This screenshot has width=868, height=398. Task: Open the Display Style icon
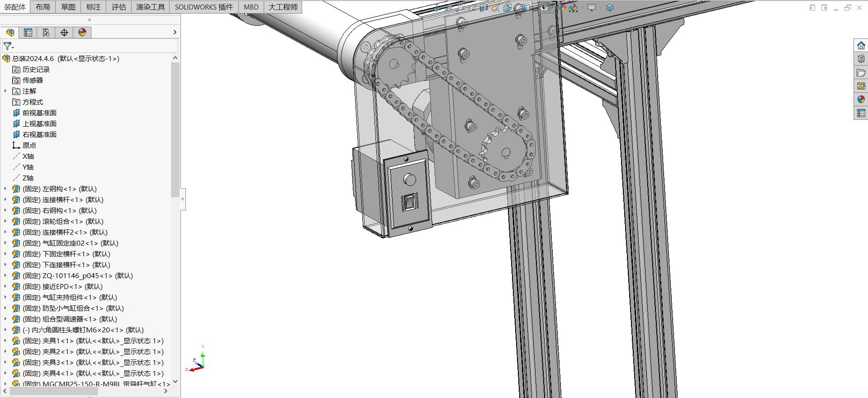tap(525, 8)
